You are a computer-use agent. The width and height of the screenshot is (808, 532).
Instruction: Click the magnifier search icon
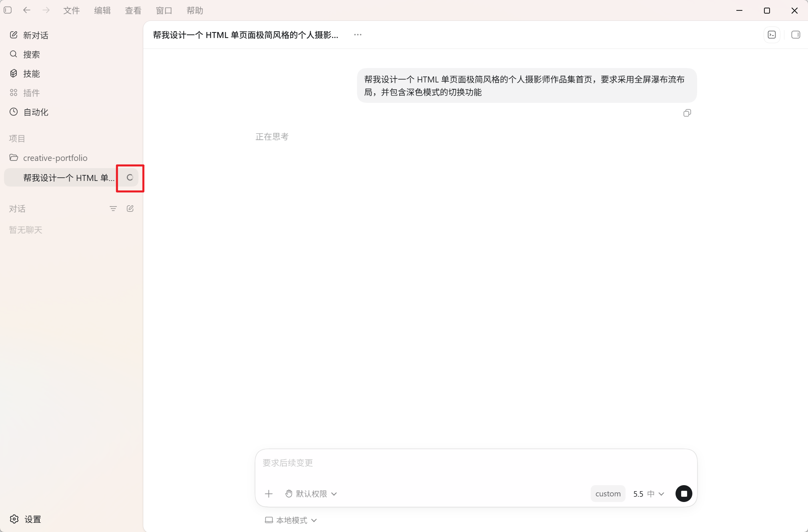pos(14,54)
